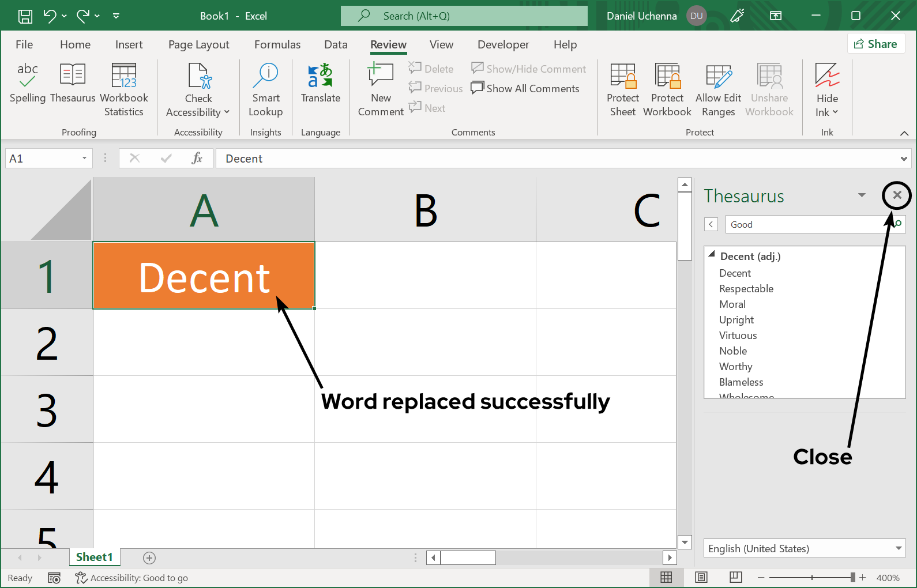This screenshot has width=917, height=588.
Task: Switch to Page Layout view in status bar
Action: tap(701, 577)
